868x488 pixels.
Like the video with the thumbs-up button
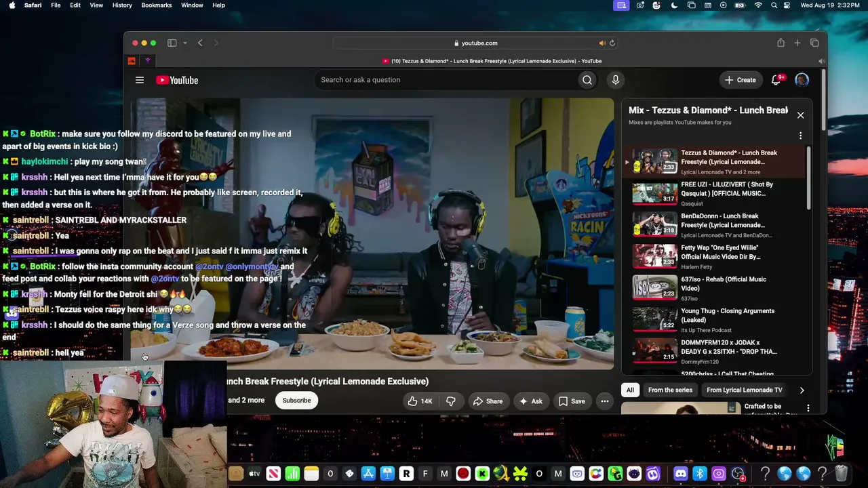click(420, 401)
